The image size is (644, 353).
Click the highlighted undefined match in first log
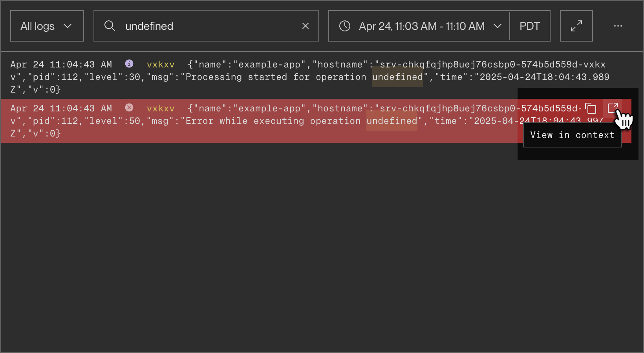(x=397, y=77)
